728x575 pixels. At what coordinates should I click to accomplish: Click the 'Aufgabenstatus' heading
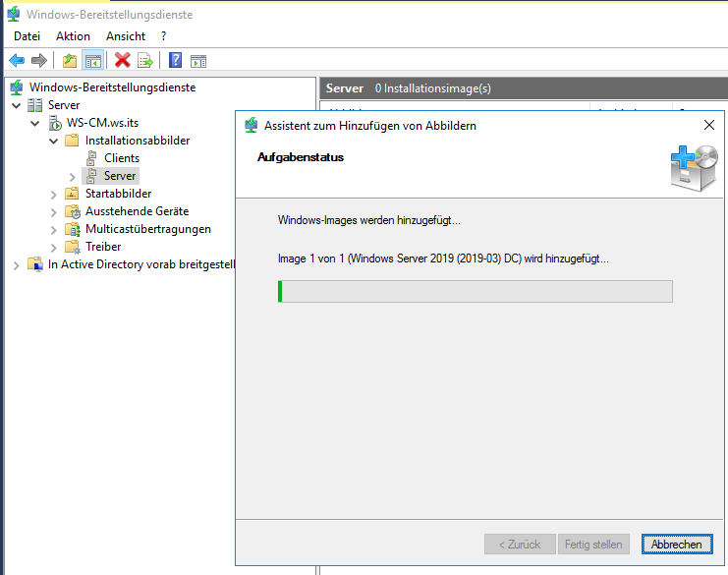(x=301, y=157)
